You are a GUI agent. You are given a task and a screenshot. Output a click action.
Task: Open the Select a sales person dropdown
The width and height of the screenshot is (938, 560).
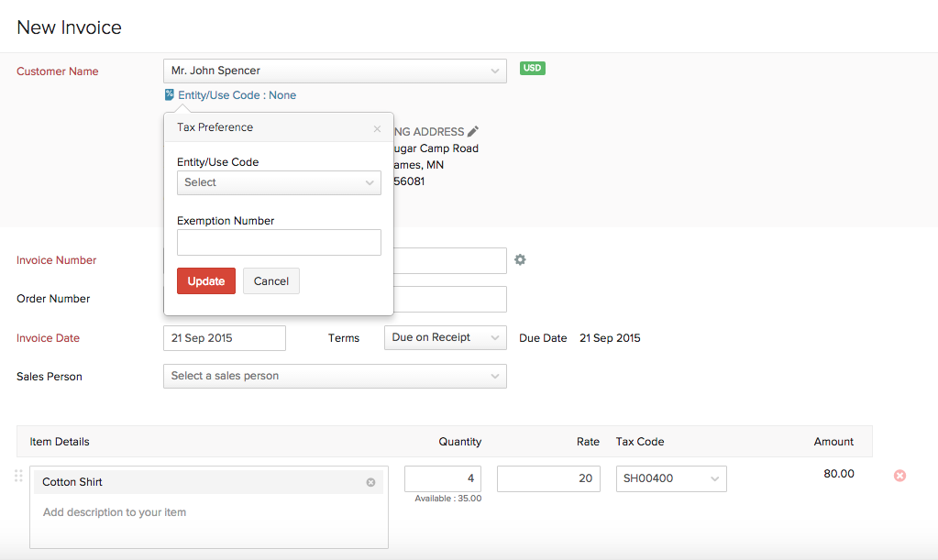[335, 376]
